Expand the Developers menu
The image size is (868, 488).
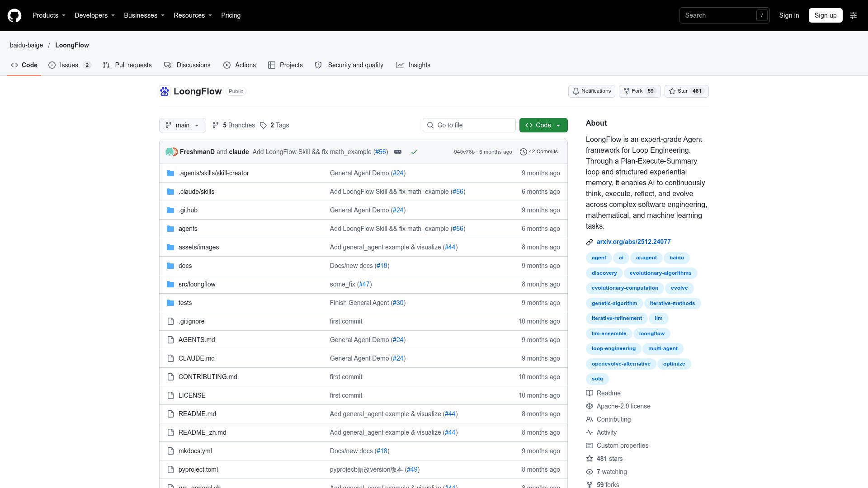(94, 15)
